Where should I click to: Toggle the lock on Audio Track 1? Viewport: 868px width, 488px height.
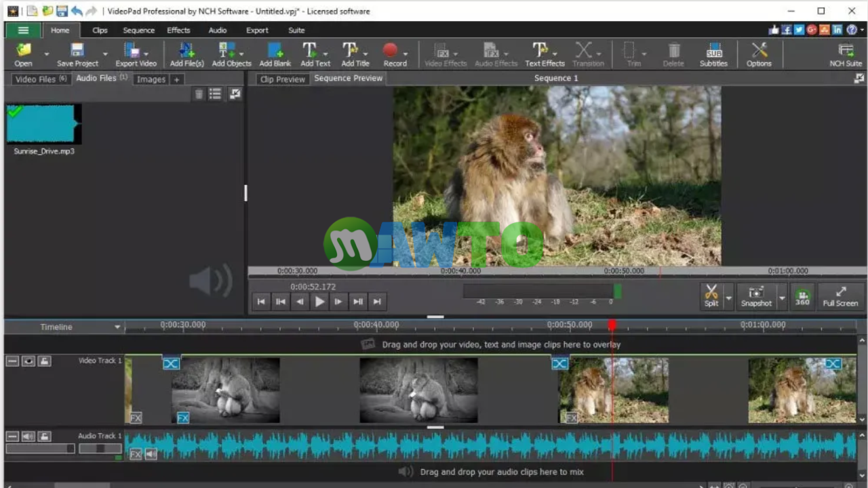(45, 436)
